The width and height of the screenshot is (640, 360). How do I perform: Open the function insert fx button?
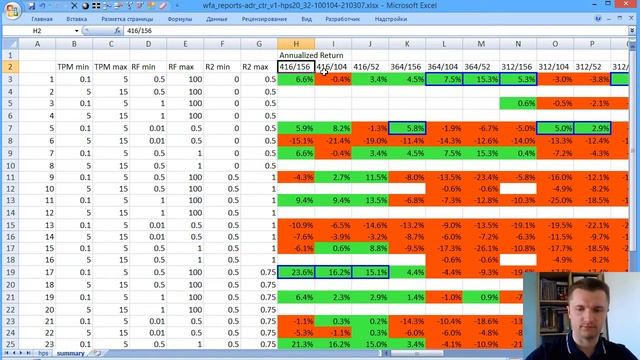[x=117, y=31]
